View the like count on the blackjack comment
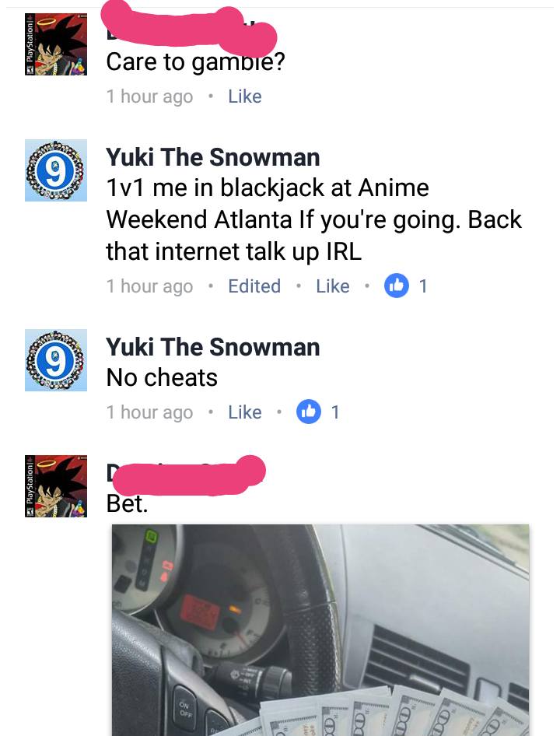This screenshot has width=560, height=736. pyautogui.click(x=423, y=286)
